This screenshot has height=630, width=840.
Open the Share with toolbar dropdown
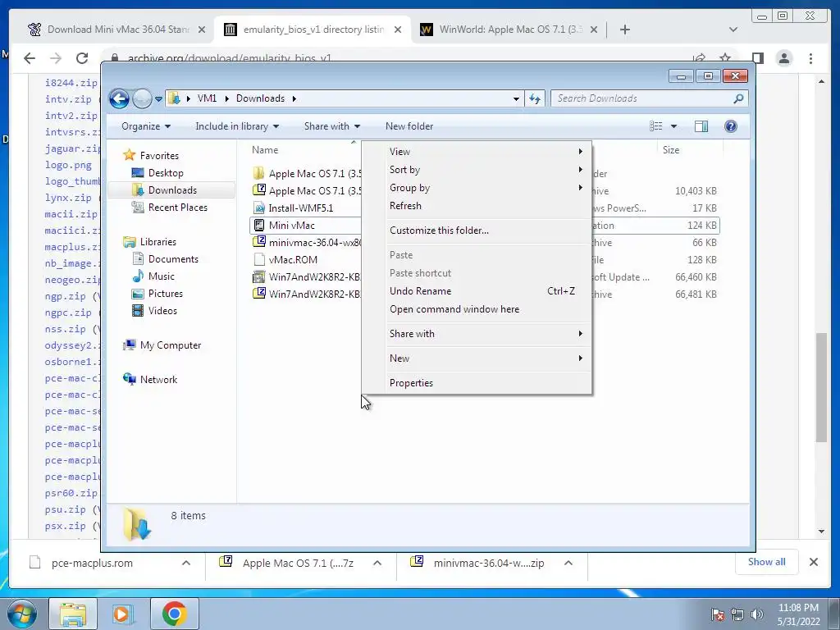(x=332, y=126)
